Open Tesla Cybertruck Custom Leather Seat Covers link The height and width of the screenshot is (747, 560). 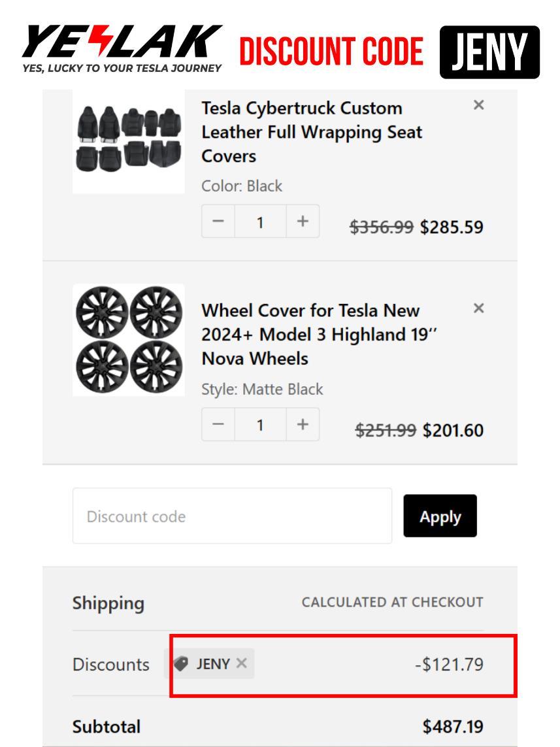click(312, 132)
